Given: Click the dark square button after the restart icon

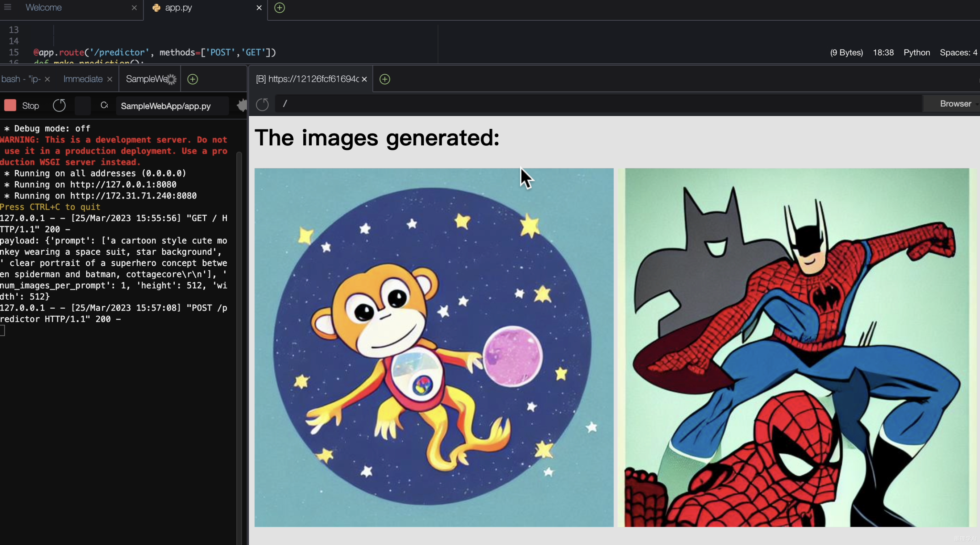Looking at the screenshot, I should 83,105.
